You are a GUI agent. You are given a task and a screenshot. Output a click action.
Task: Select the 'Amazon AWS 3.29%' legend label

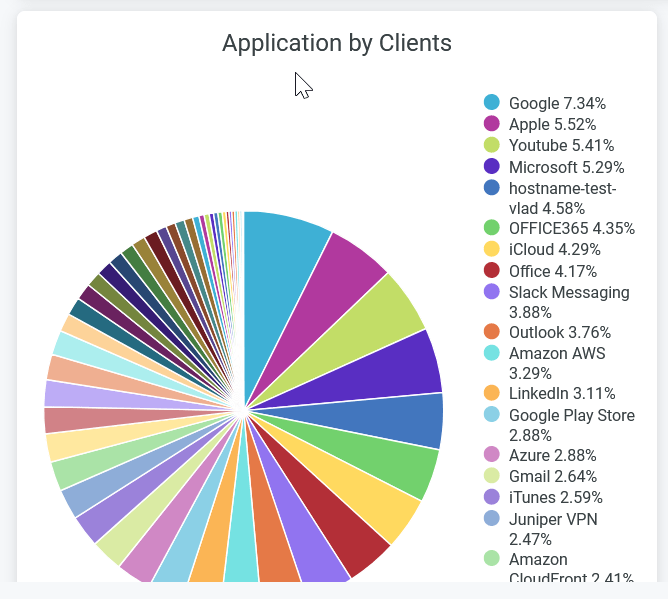[x=557, y=363]
